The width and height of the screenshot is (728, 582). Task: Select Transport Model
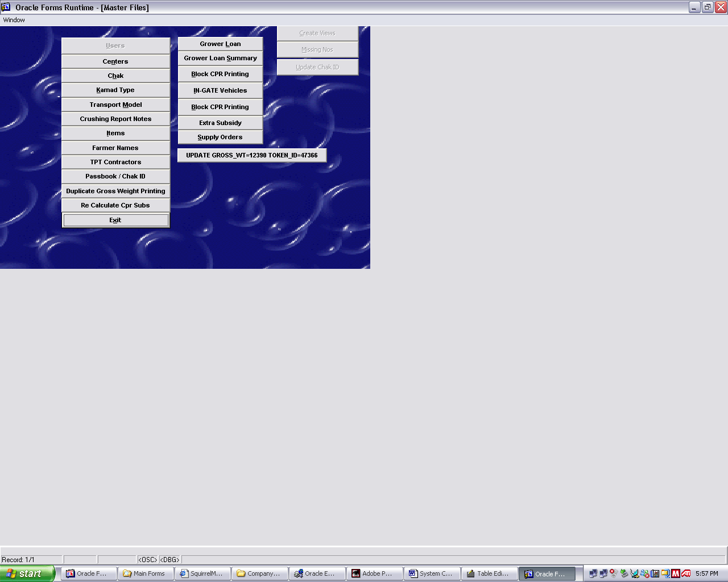click(115, 105)
